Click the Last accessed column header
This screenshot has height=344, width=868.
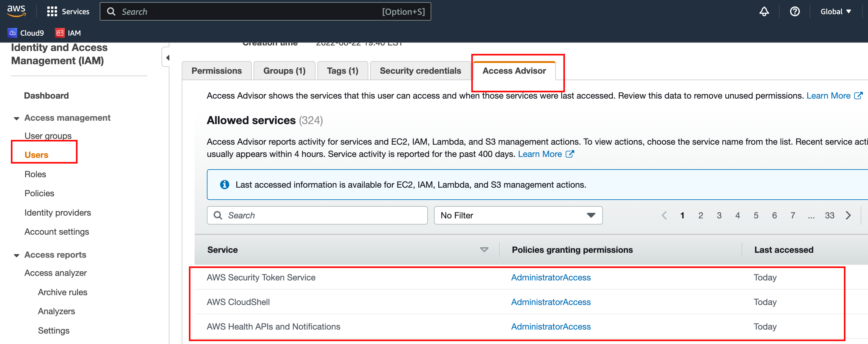[x=783, y=250]
